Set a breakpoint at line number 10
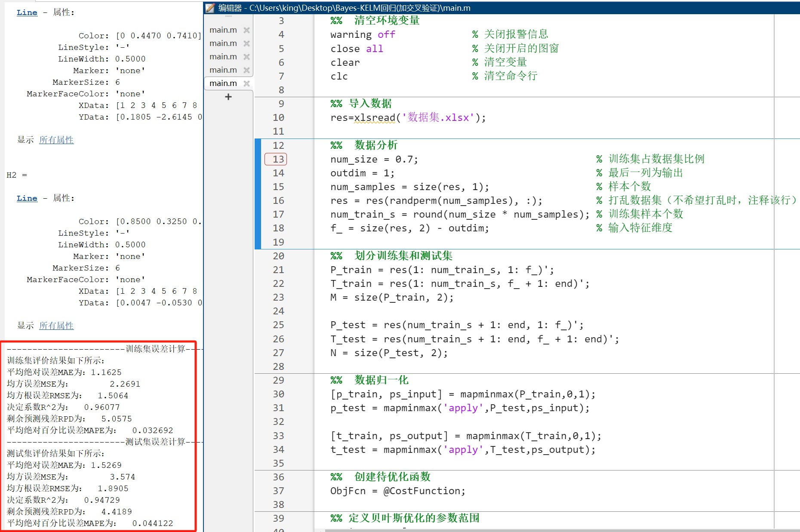800x532 pixels. click(x=278, y=117)
